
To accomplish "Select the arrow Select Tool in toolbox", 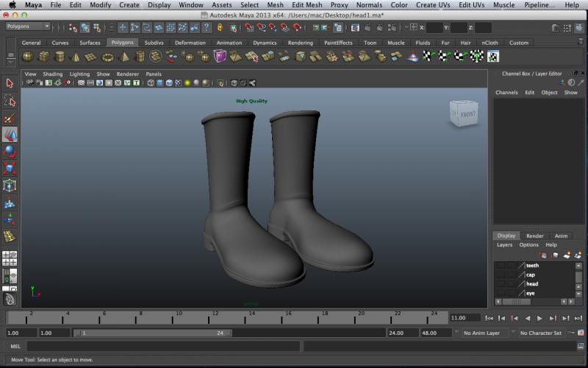I will (10, 84).
